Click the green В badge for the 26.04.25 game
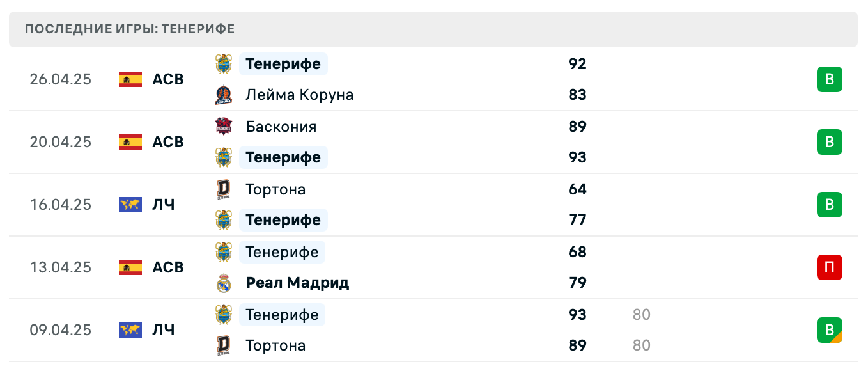Image resolution: width=868 pixels, height=371 pixels. 829,79
